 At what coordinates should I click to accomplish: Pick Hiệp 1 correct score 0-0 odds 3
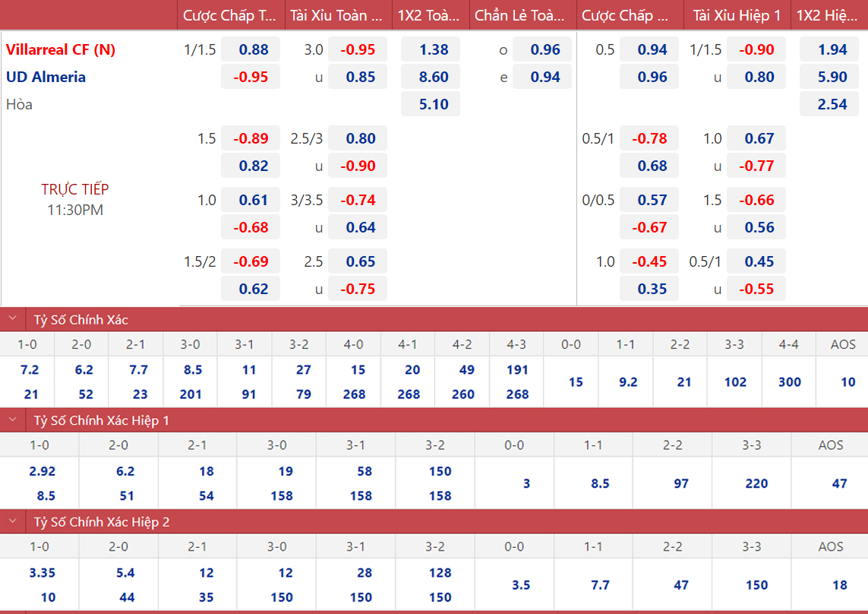(x=526, y=483)
